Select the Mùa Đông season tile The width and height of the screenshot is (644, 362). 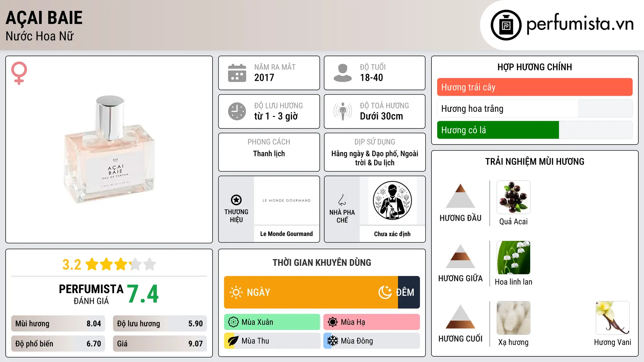click(x=372, y=341)
